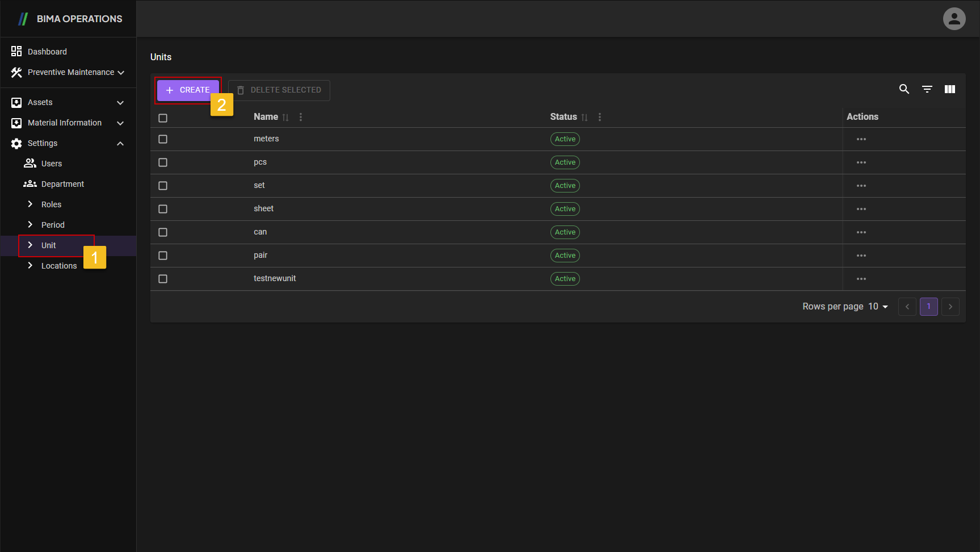Tick the checkbox for pcs row
980x552 pixels.
coord(163,162)
